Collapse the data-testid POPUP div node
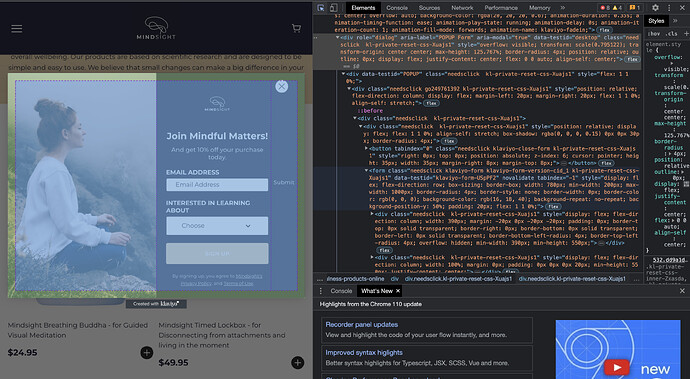Image resolution: width=690 pixels, height=379 pixels. (343, 74)
